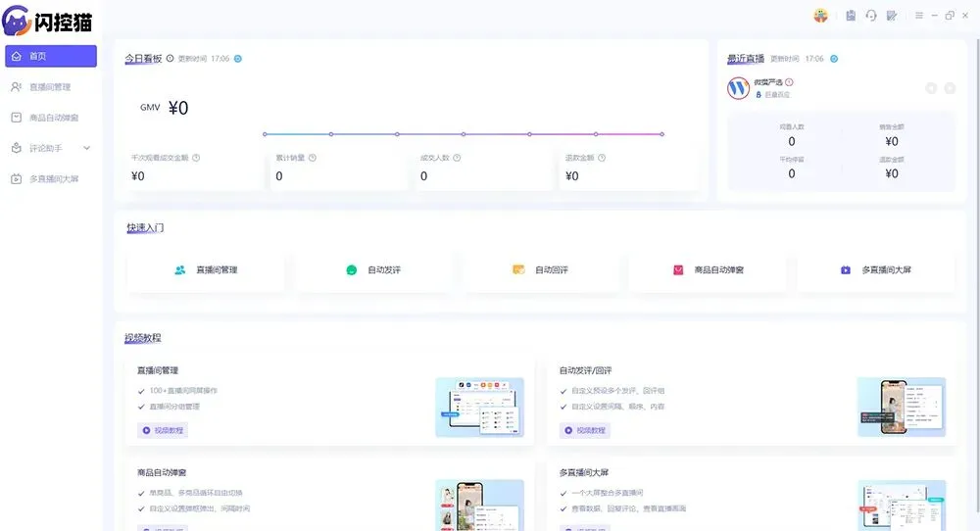Click the last point on GMV line chart
Screen dimensions: 980x531
point(661,134)
